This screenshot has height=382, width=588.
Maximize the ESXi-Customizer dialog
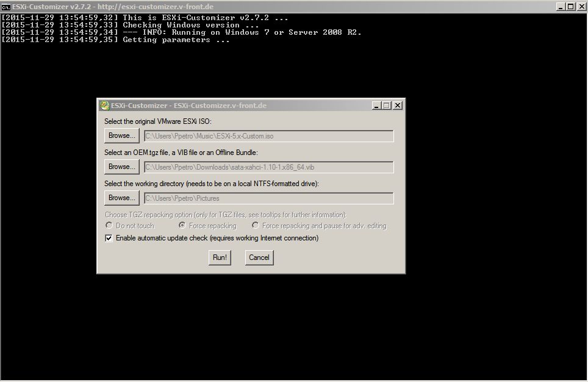click(387, 106)
